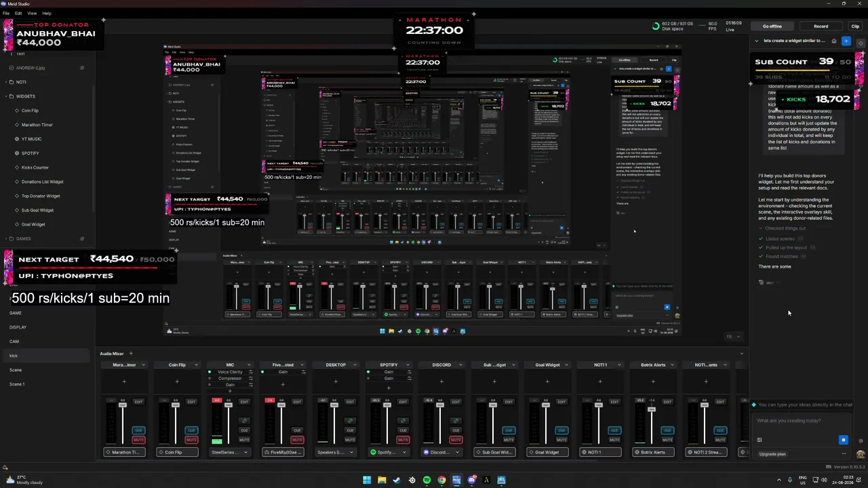Collapse the Audio Mixer panel
The height and width of the screenshot is (488, 868).
pyautogui.click(x=741, y=353)
